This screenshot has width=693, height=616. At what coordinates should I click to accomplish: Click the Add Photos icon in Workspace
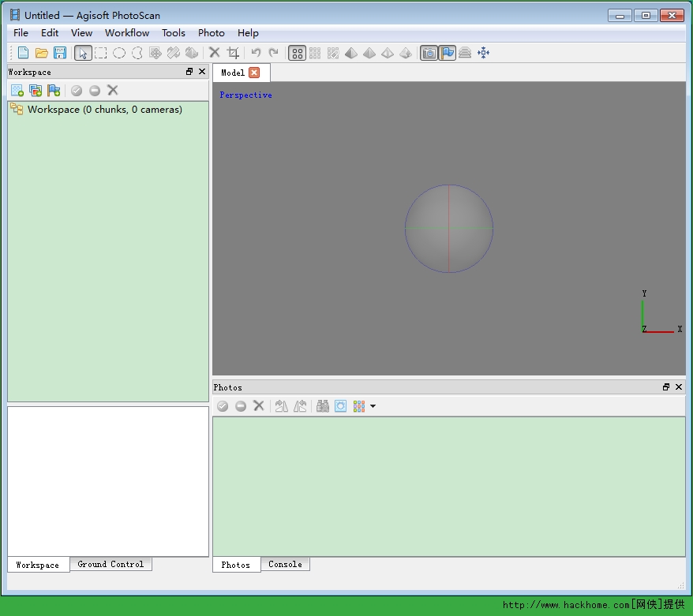pyautogui.click(x=36, y=91)
